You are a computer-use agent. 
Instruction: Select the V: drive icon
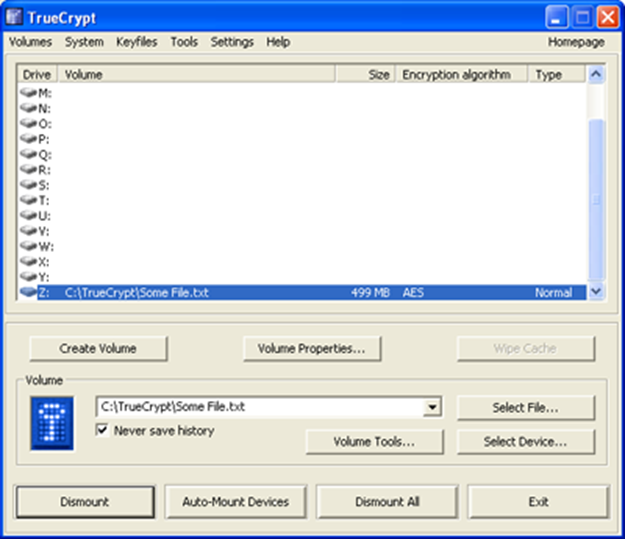tap(28, 230)
